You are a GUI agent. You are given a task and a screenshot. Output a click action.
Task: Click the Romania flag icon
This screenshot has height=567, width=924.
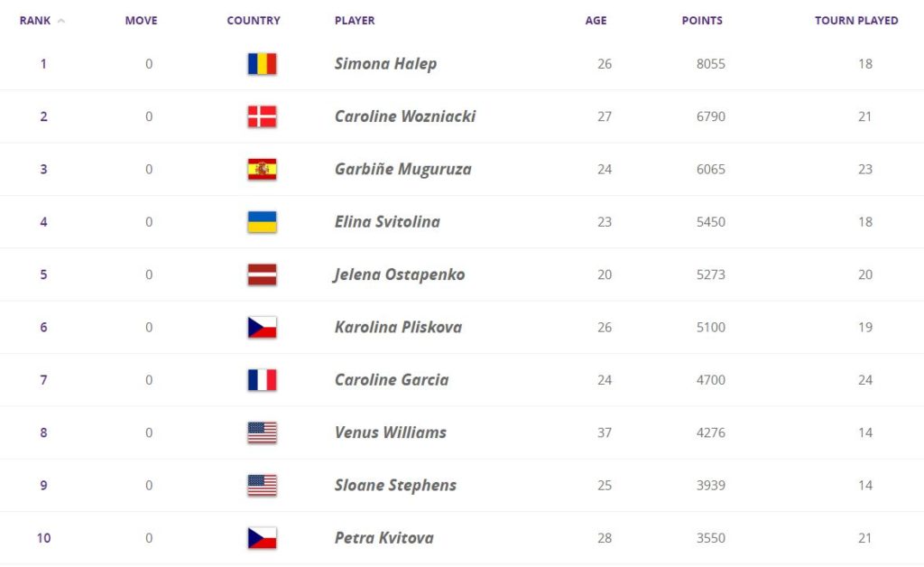[263, 64]
